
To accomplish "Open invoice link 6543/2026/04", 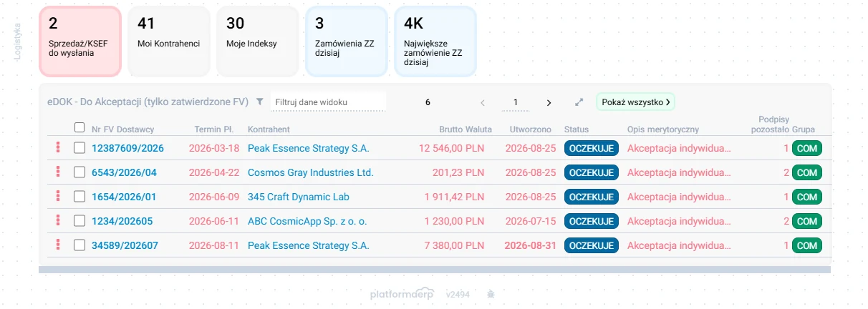I will (x=124, y=172).
